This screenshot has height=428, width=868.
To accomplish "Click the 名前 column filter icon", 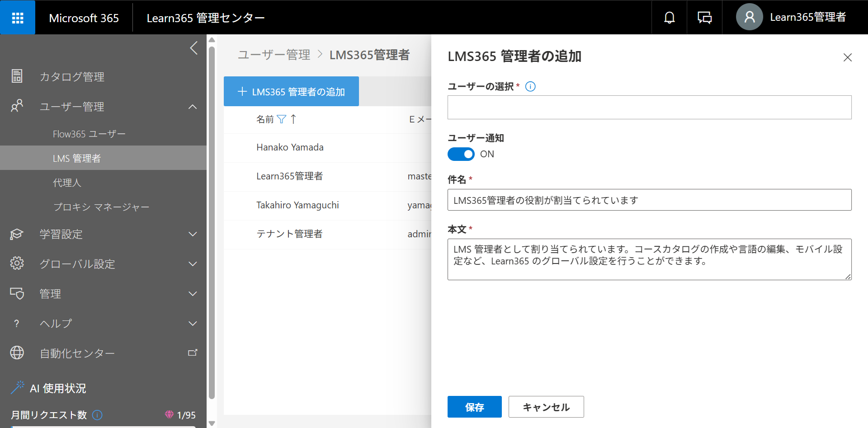I will [x=281, y=119].
